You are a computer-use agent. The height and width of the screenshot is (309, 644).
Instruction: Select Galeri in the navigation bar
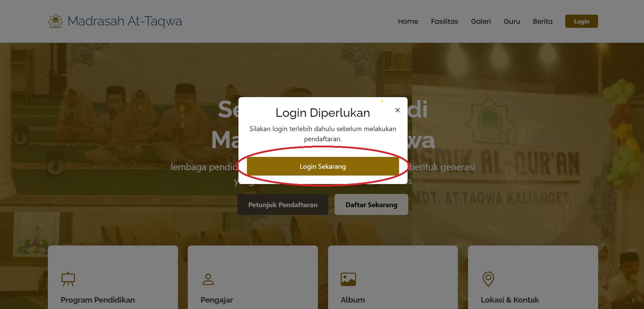coord(481,21)
